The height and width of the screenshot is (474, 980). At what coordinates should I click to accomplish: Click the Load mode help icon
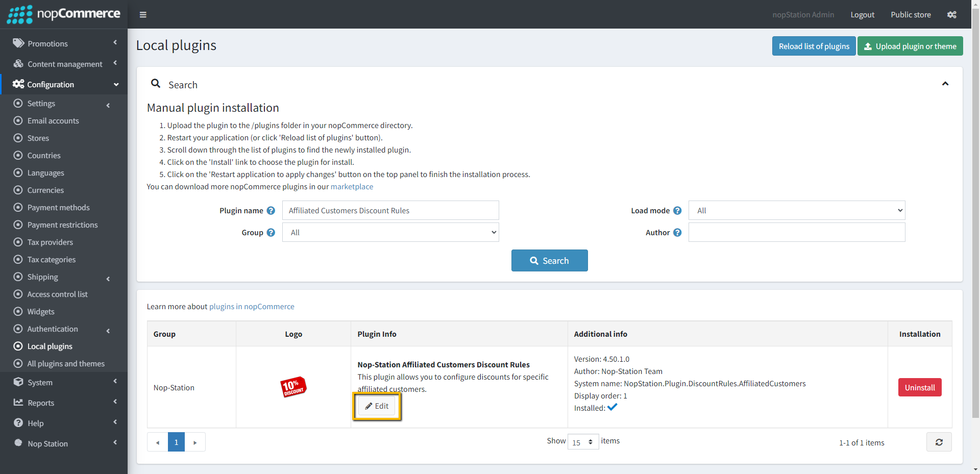pos(677,211)
